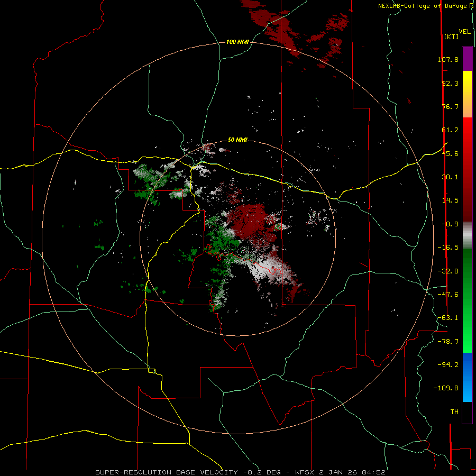
Task: Click the yellow-orange segment of the velocity color bar
Action: [467, 94]
